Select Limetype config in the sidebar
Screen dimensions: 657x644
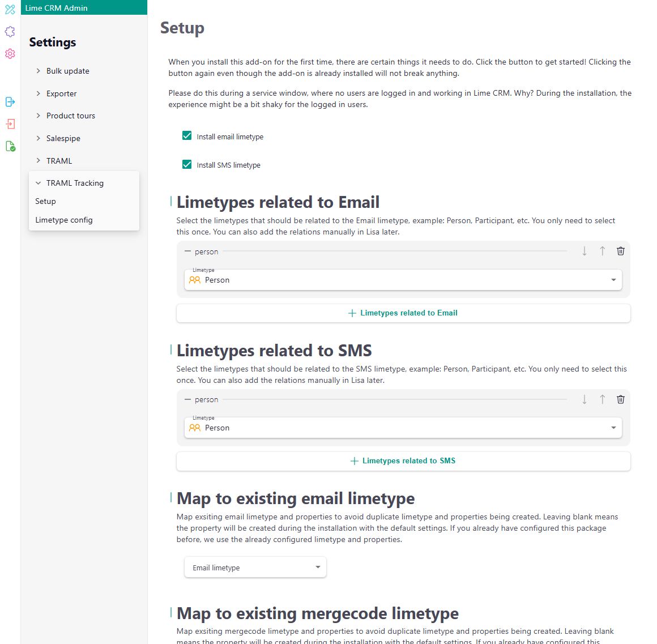point(64,220)
